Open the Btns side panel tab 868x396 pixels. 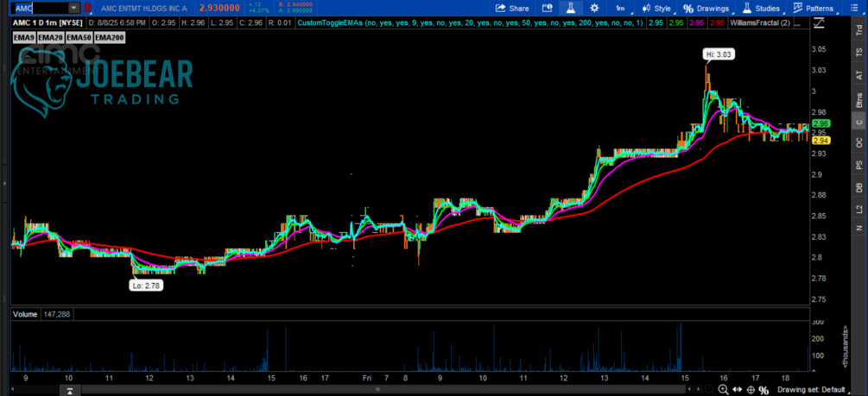pos(859,99)
